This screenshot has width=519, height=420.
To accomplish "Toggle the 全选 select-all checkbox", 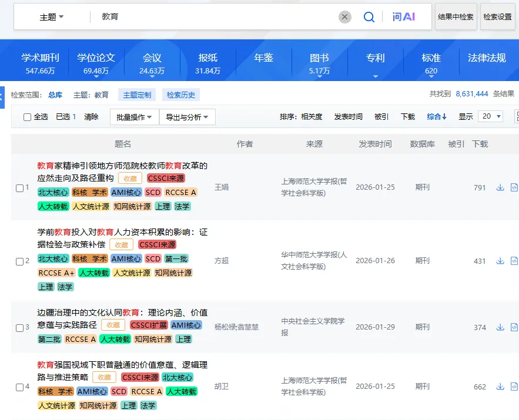I will click(x=27, y=117).
